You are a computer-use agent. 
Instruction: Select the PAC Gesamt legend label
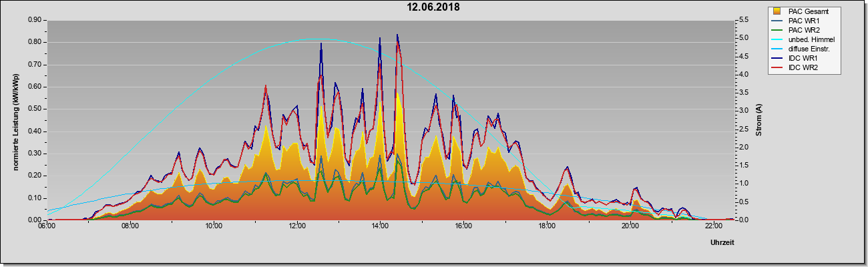(809, 11)
